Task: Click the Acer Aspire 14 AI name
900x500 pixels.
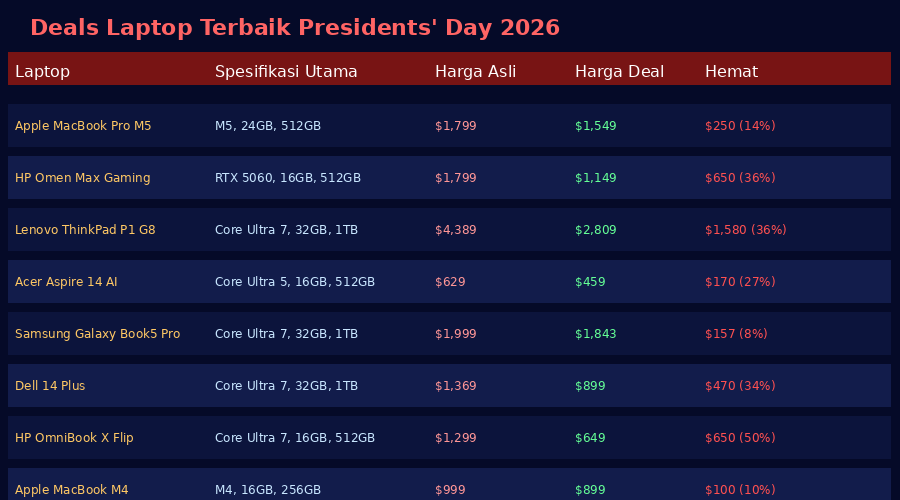Action: (x=66, y=282)
